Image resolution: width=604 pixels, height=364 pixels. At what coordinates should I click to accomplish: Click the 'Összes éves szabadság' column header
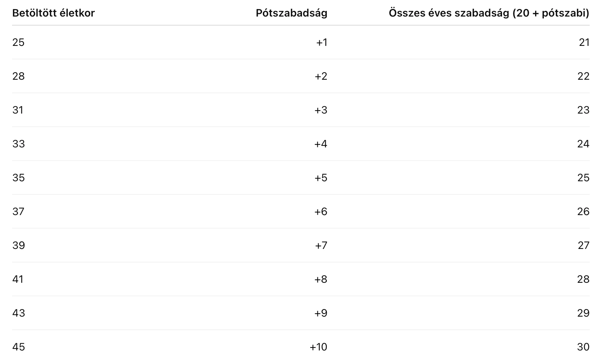tap(489, 13)
